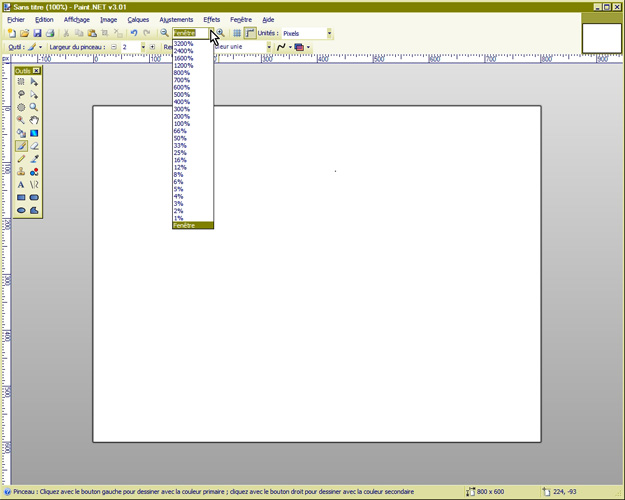Click the zoom out magnifier button

[165, 33]
